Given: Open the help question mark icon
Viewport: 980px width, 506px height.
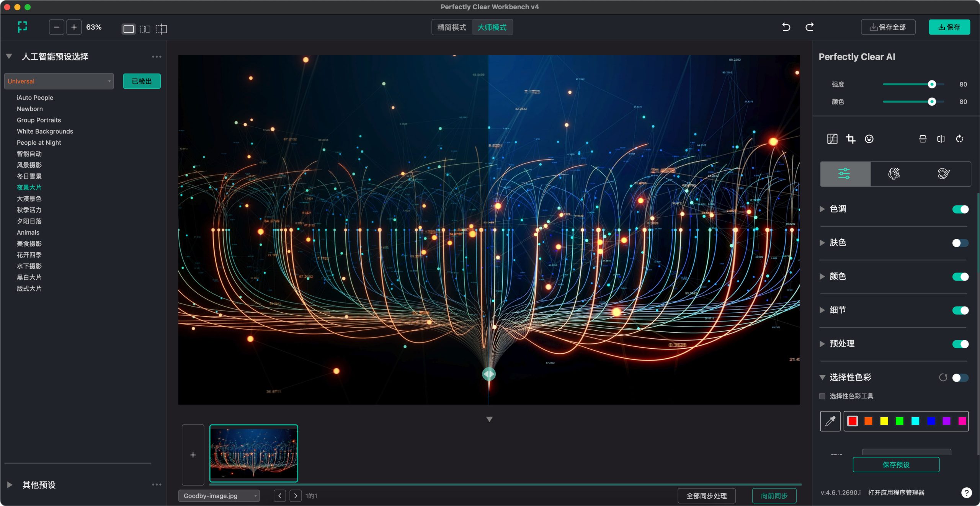Looking at the screenshot, I should tap(966, 493).
